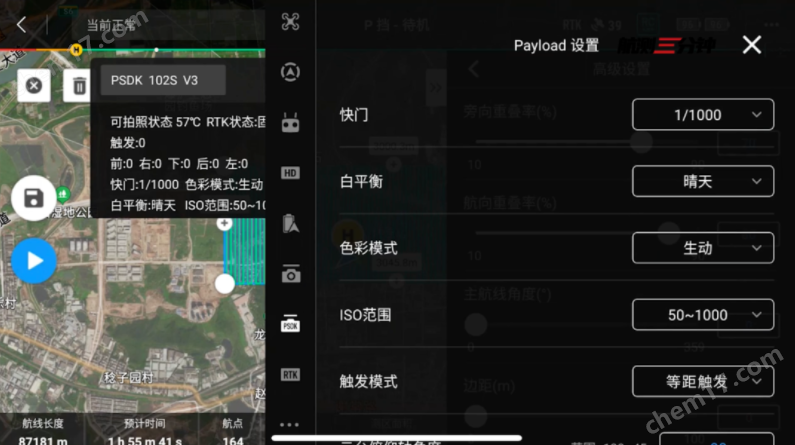Viewport: 795px width, 445px height.
Task: Click the 可拍照状态 57°C status line
Action: coord(188,122)
